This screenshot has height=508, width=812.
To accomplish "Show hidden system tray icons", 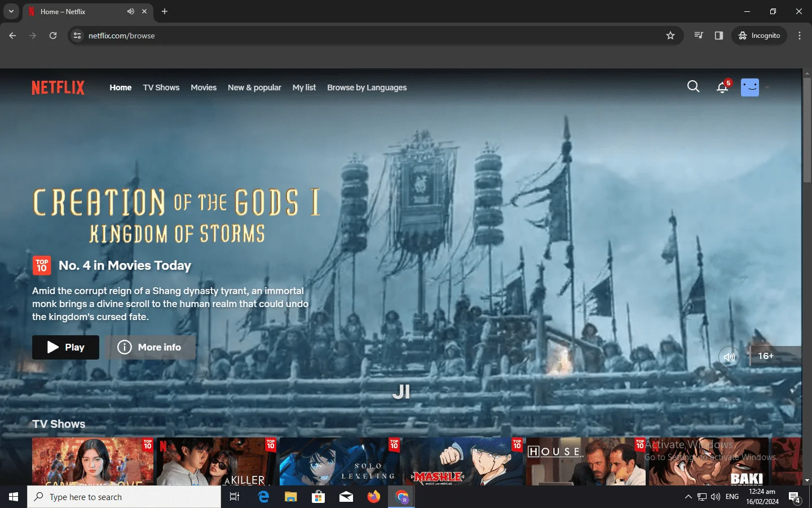I will click(688, 497).
